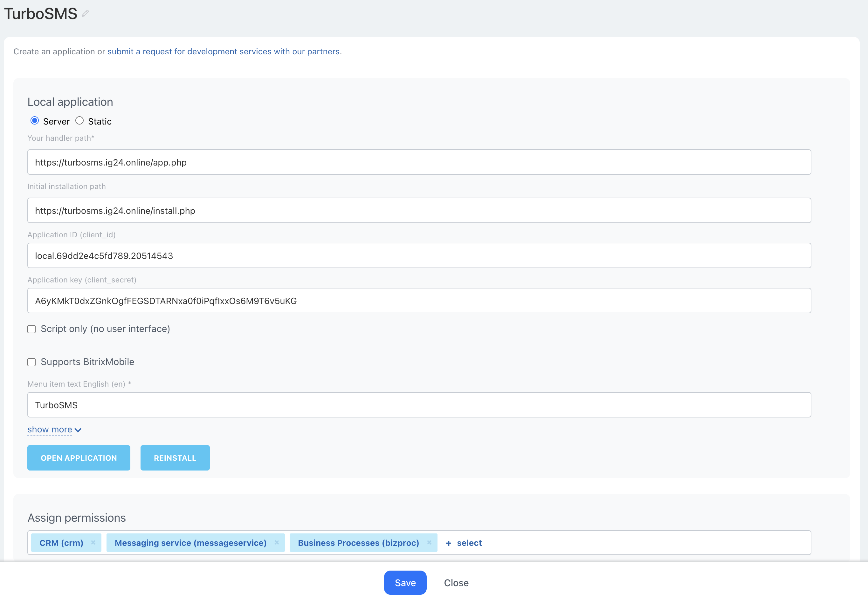Focus the Initial installation path field
Viewport: 868px width, 603px height.
419,210
